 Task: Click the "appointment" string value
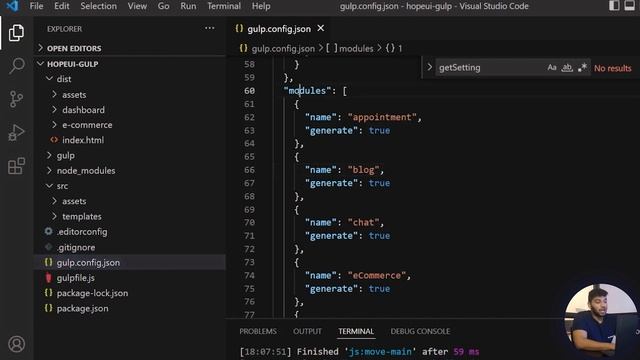click(382, 117)
